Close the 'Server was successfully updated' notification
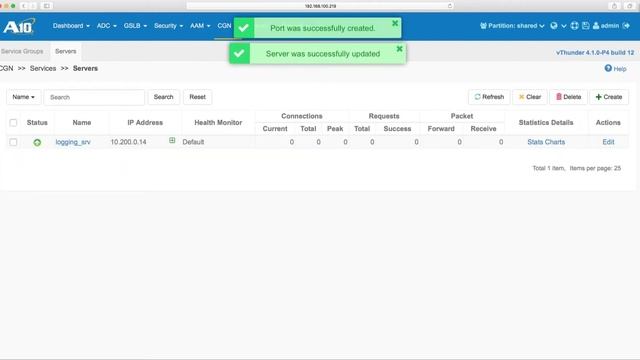 pyautogui.click(x=400, y=49)
